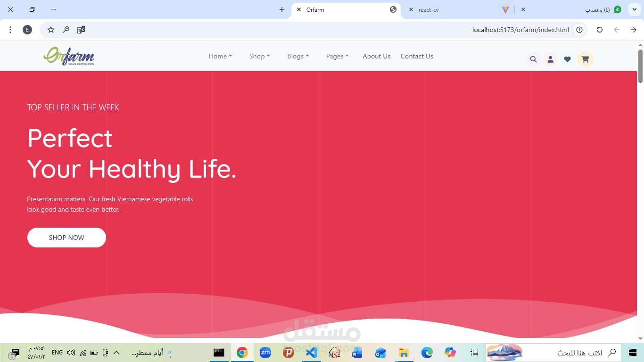Open the weather widget on taskbar

(151, 353)
